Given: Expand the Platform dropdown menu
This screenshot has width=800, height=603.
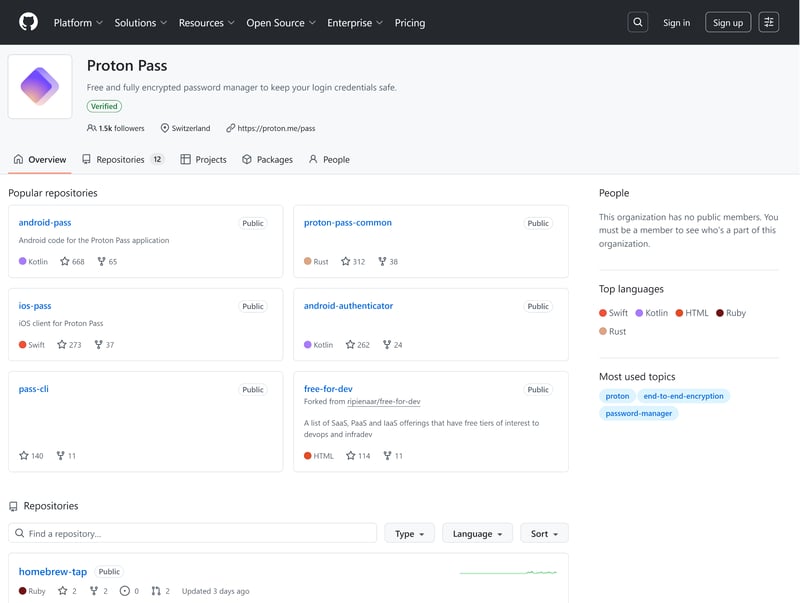Looking at the screenshot, I should point(79,22).
